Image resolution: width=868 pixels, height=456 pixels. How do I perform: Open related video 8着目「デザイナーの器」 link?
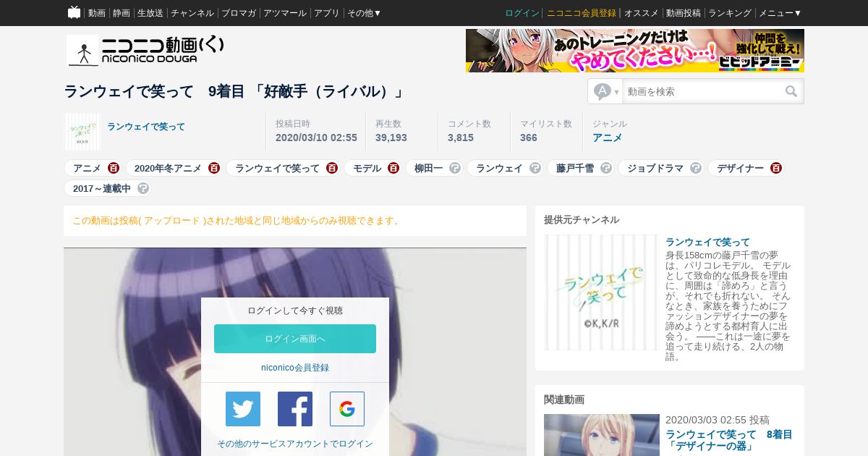728,440
